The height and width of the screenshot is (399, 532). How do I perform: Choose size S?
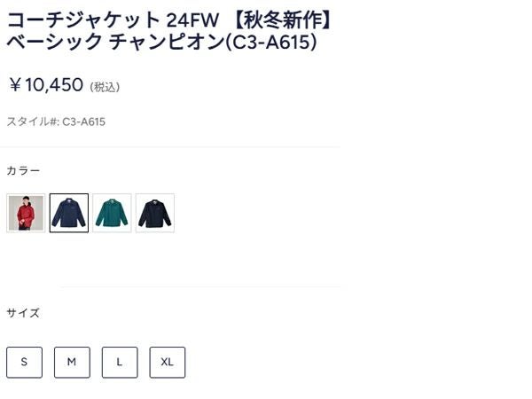point(25,363)
